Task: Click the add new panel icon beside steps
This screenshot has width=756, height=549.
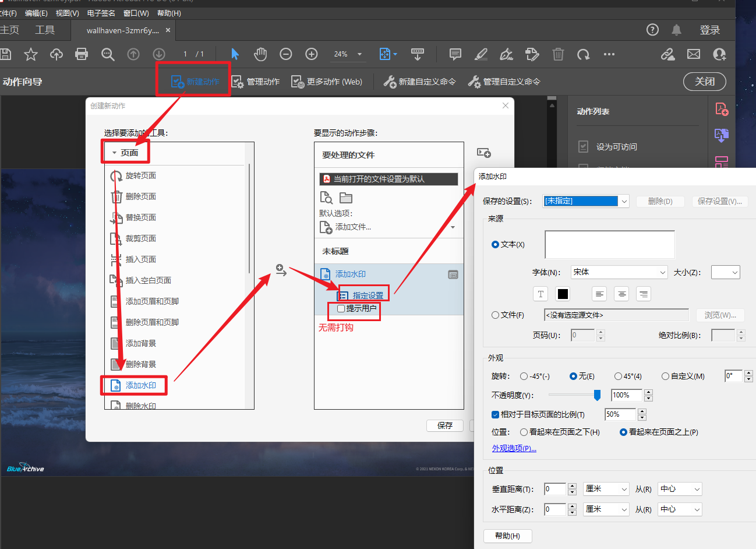Action: coord(484,153)
